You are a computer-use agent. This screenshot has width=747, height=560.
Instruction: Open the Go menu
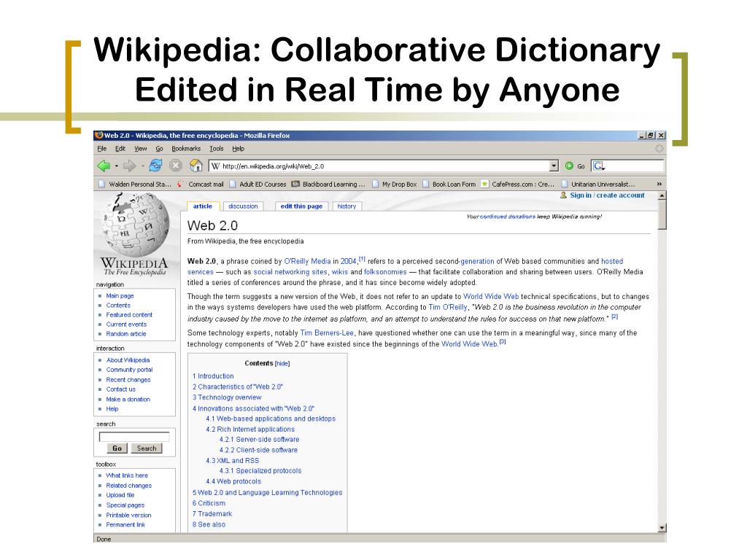[159, 149]
